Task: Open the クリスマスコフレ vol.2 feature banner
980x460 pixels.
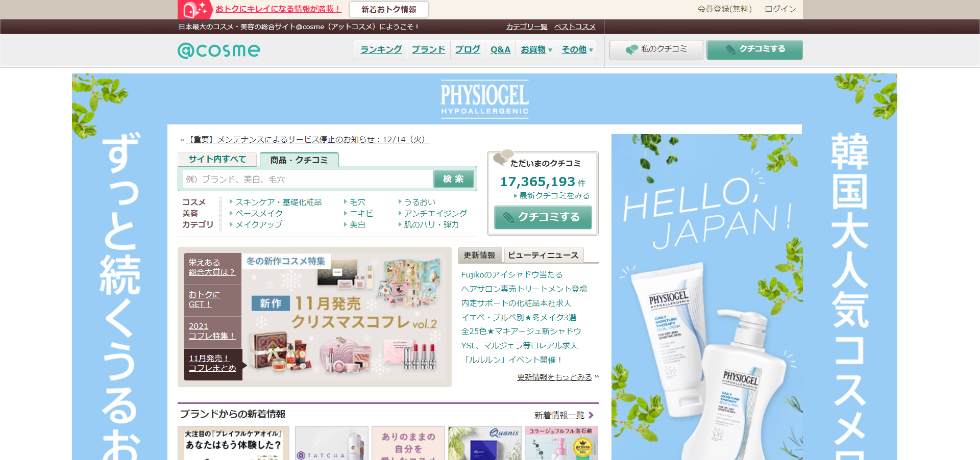Action: pyautogui.click(x=344, y=317)
